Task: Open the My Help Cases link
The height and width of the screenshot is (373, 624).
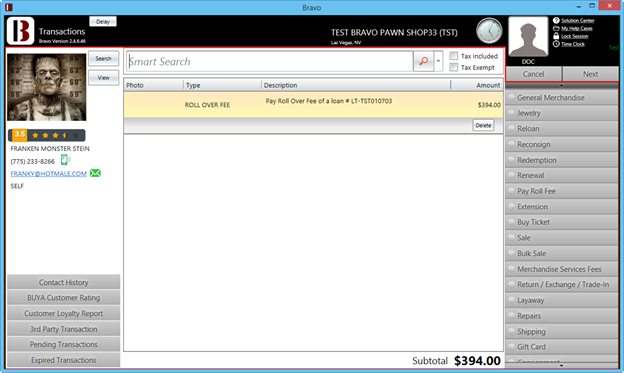Action: [577, 28]
